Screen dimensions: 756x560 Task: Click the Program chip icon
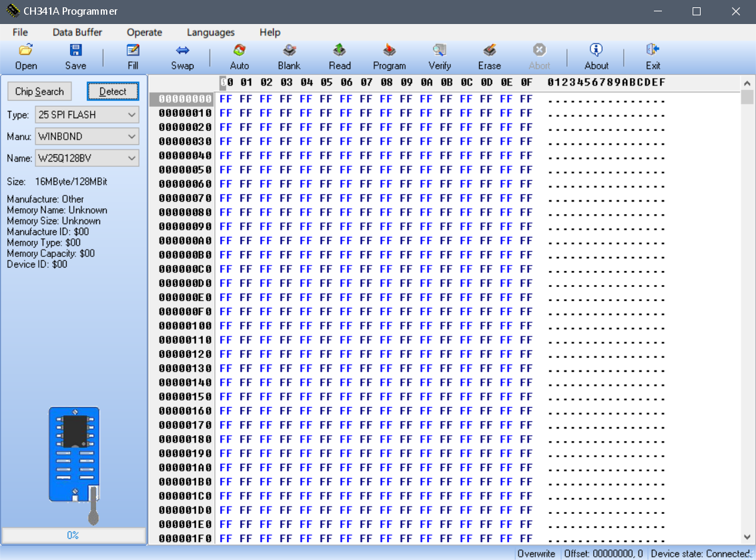click(389, 50)
